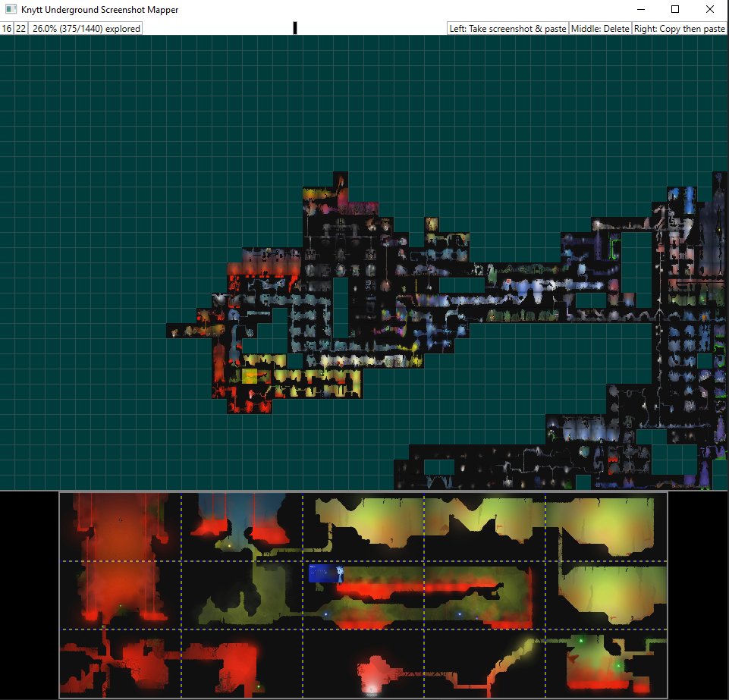This screenshot has width=729, height=700.
Task: Click the '26.0% (375/1440) explored' status text
Action: [x=86, y=28]
